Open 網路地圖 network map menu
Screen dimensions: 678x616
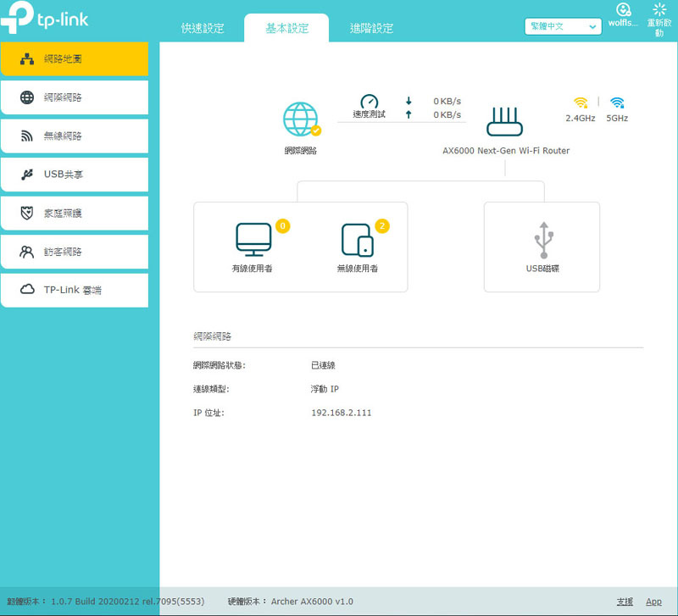75,58
